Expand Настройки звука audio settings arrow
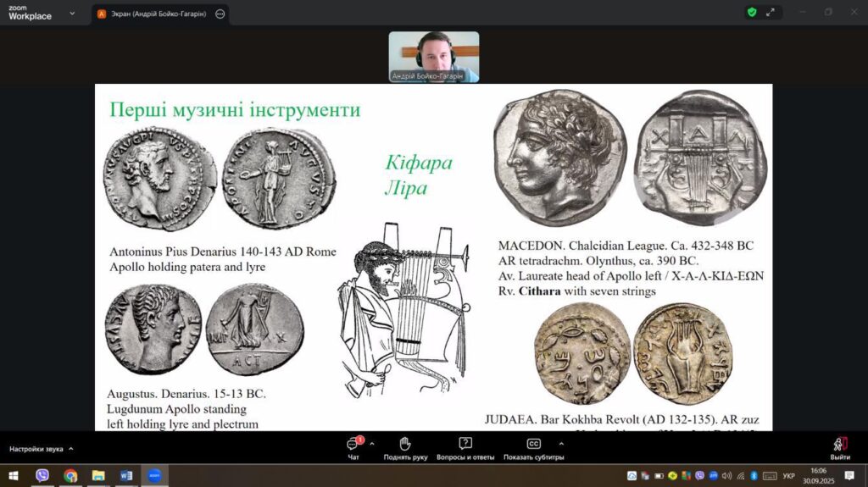868x487 pixels. point(71,449)
